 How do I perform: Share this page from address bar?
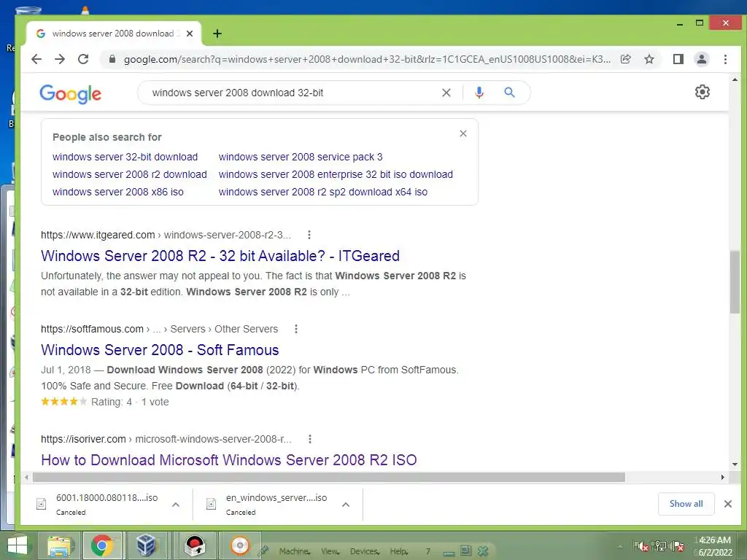click(625, 59)
